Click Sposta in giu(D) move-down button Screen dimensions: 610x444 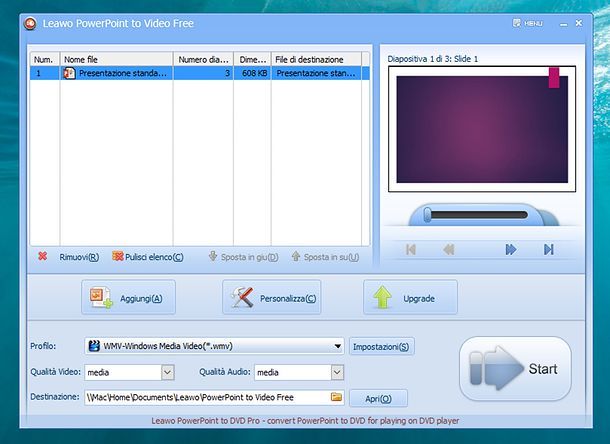point(244,257)
